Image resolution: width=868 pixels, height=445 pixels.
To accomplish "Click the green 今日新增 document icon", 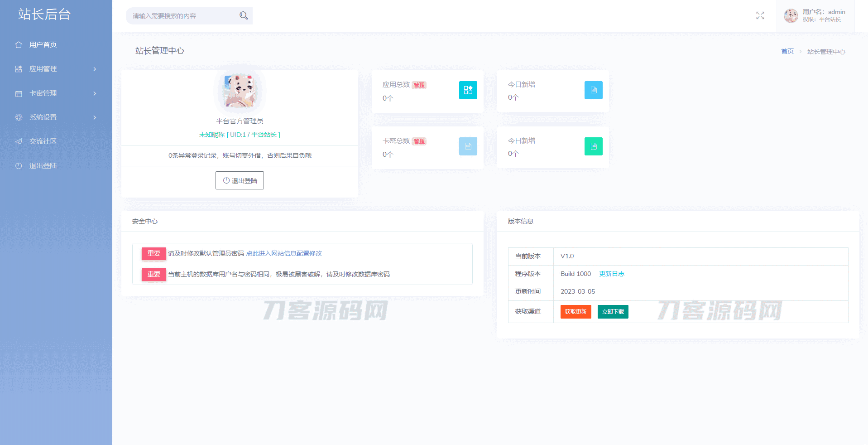I will [593, 146].
